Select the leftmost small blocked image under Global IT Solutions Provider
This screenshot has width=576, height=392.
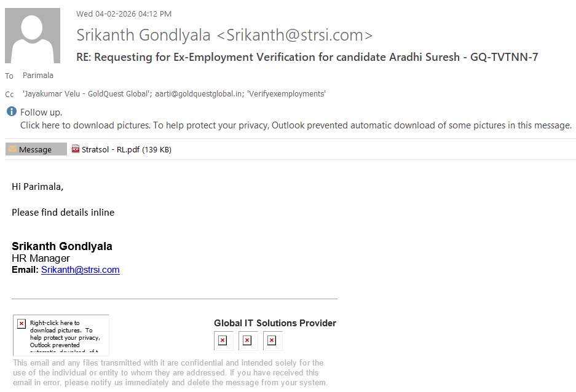[223, 340]
